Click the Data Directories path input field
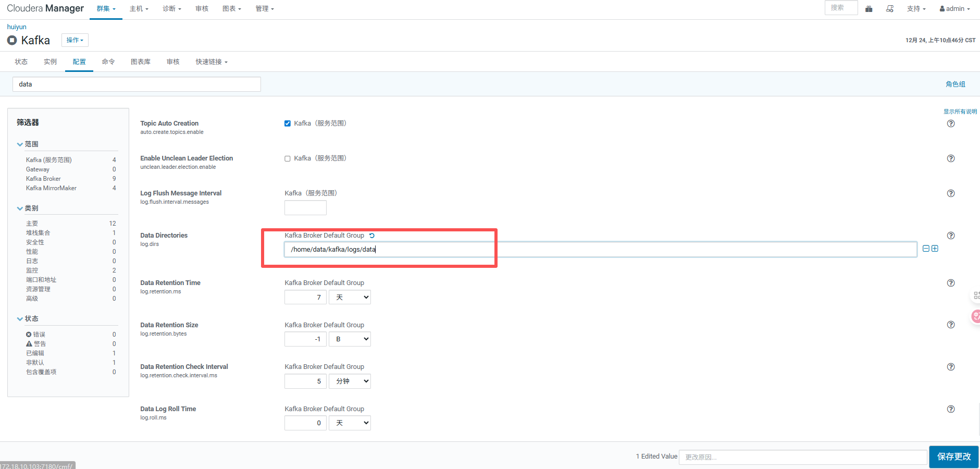 point(601,249)
